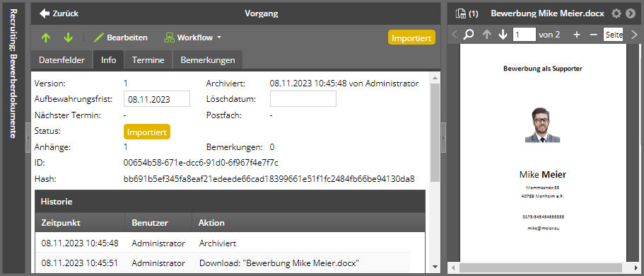Select the Archiviert history row
This screenshot has width=644, height=276.
[x=223, y=243]
